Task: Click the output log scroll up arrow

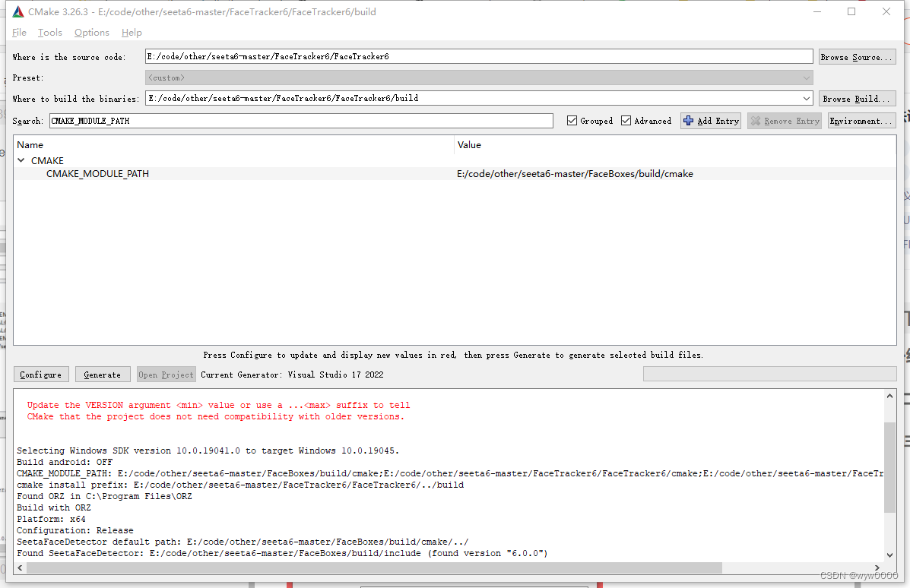Action: pos(889,396)
